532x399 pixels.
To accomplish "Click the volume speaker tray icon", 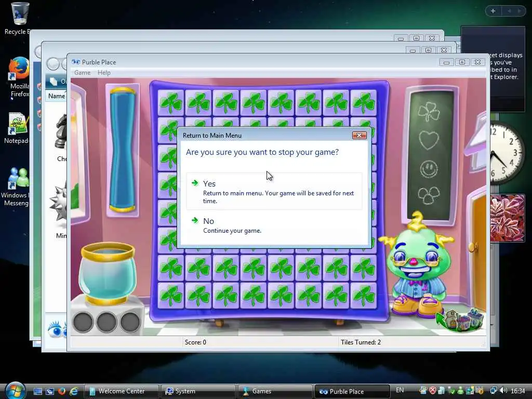I will pyautogui.click(x=504, y=391).
